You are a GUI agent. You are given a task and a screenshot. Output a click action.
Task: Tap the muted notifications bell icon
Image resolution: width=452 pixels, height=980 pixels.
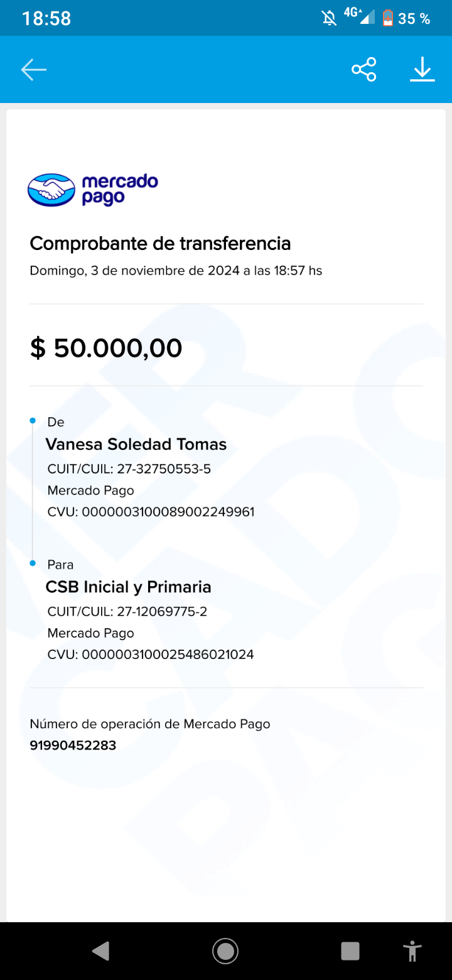(329, 18)
